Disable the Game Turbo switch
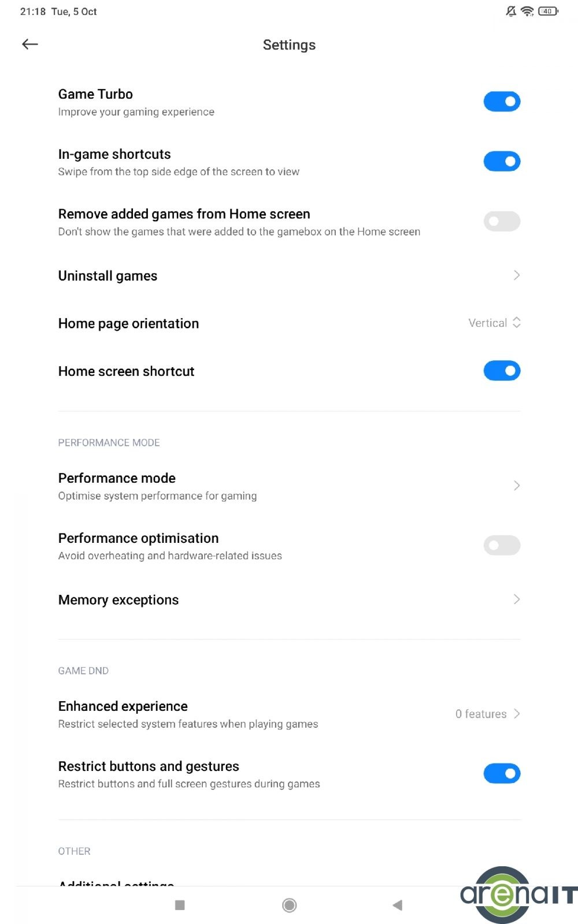578x924 pixels. point(502,102)
